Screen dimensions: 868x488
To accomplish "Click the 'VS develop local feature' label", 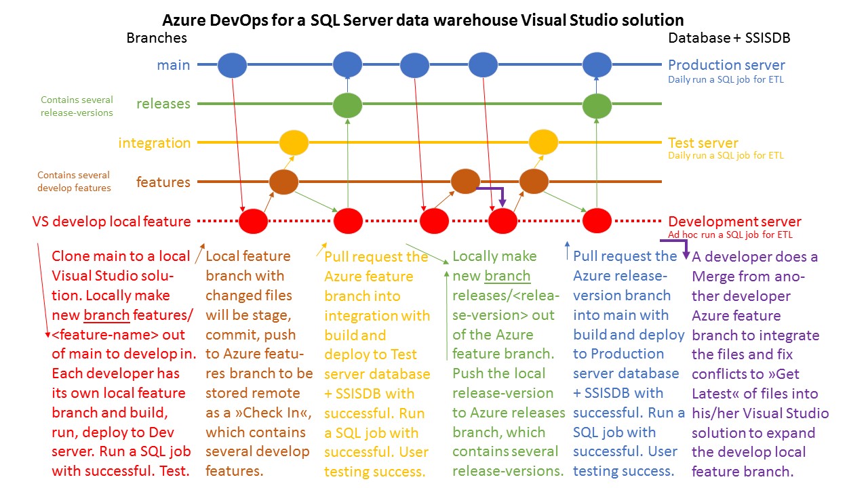I will 111,221.
